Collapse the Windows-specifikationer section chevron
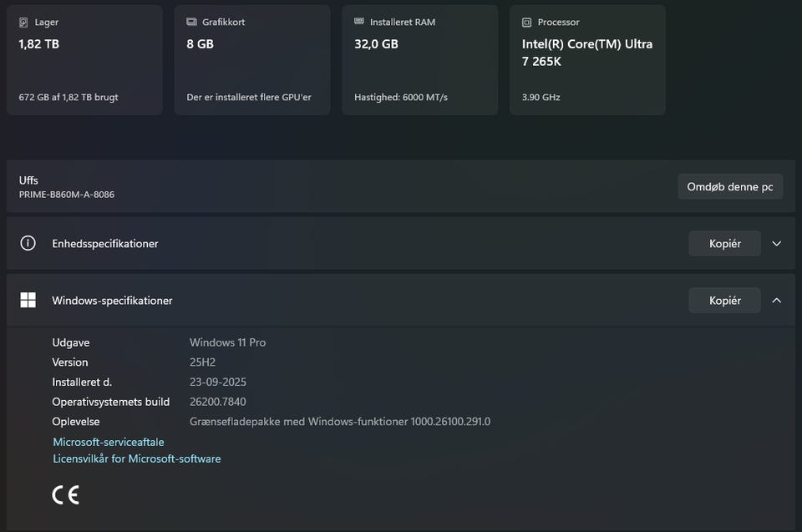This screenshot has height=532, width=802. [777, 300]
